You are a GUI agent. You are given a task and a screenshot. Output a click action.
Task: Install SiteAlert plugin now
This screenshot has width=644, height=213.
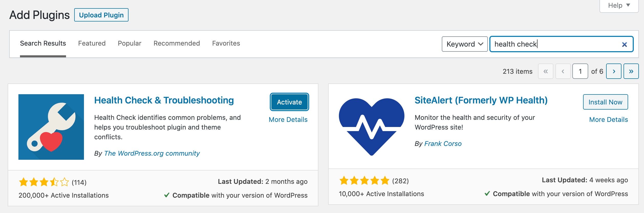pyautogui.click(x=605, y=102)
